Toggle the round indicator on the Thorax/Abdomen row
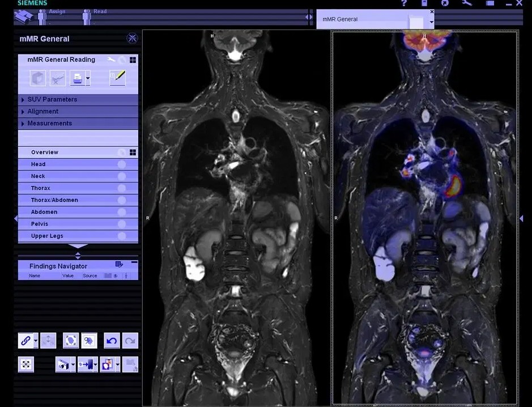The height and width of the screenshot is (407, 532). tap(121, 200)
